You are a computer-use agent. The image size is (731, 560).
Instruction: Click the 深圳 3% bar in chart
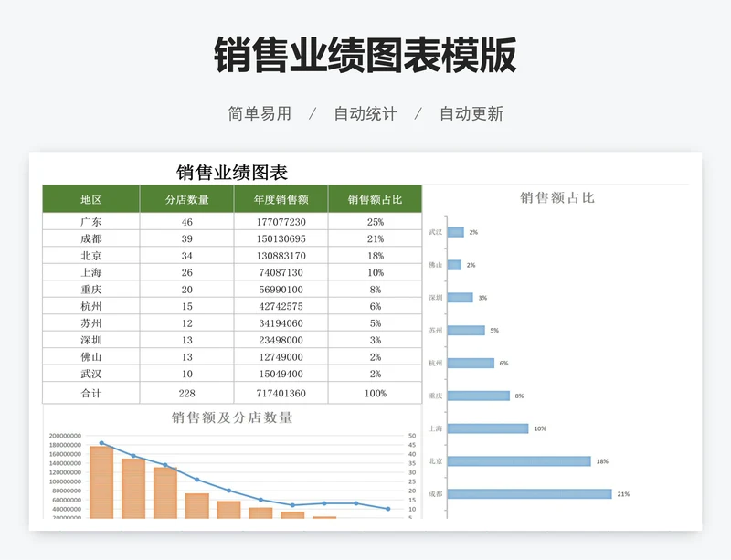click(x=461, y=298)
